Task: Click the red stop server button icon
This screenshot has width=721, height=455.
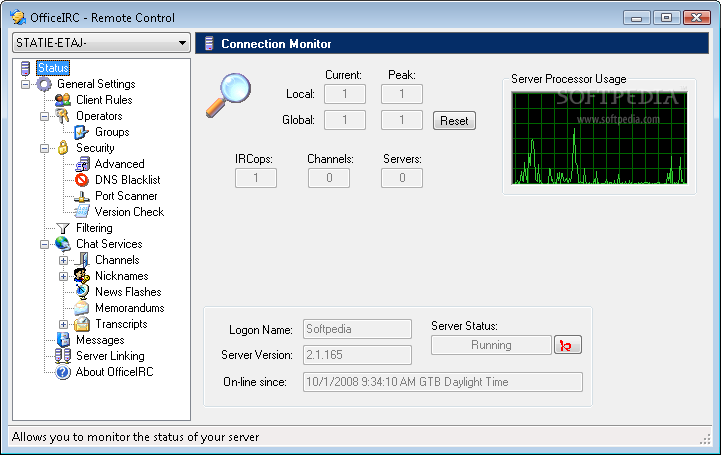Action: click(568, 345)
